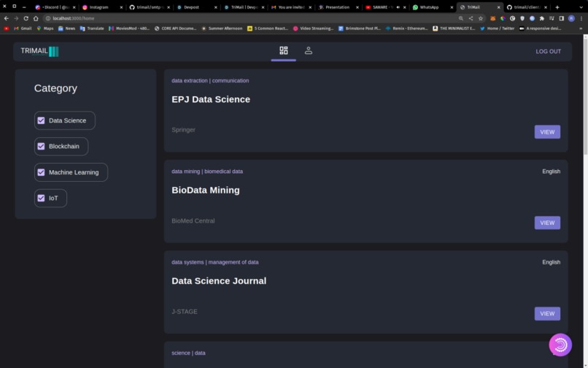Open the browser profile avatar
588x368 pixels.
[x=571, y=18]
